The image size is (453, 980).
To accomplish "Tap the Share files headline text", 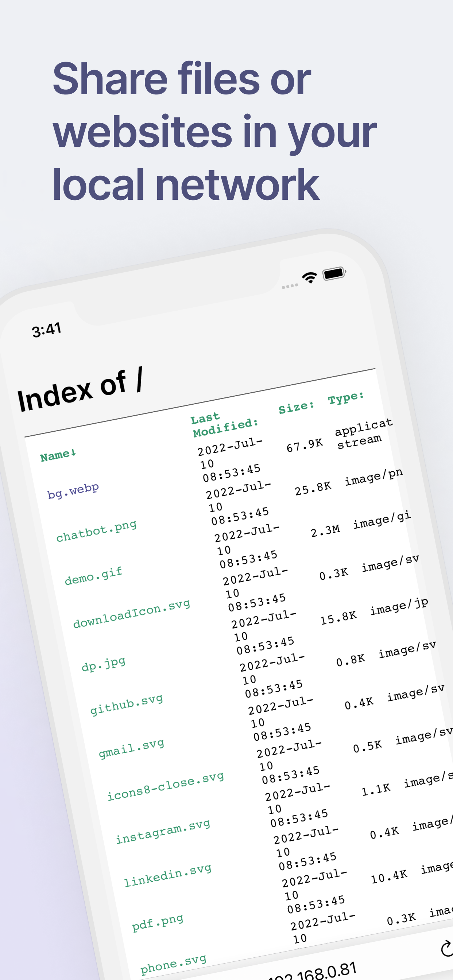I will click(215, 131).
